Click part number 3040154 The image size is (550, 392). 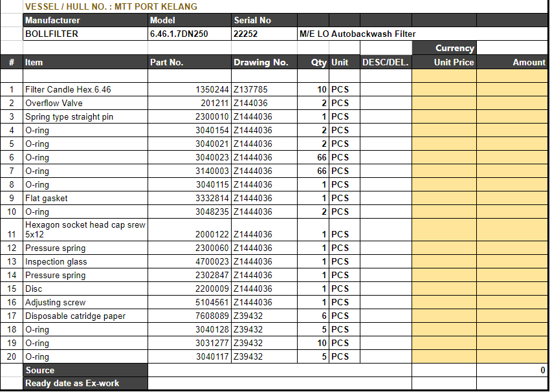[x=190, y=130]
